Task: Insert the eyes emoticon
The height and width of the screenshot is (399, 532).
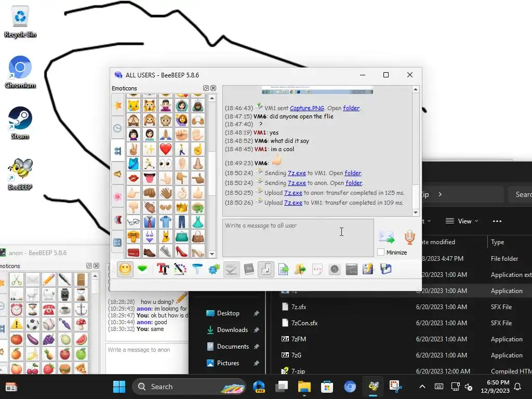Action: coord(166,164)
